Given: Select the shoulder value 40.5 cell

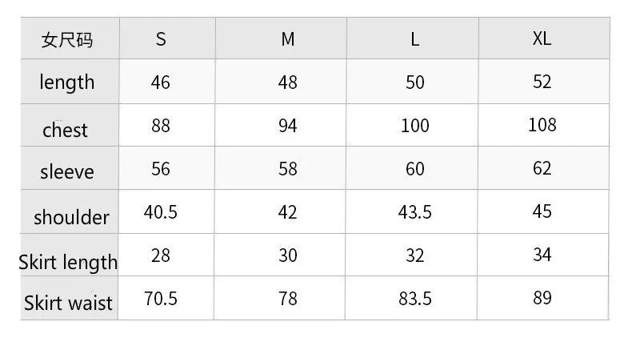Looking at the screenshot, I should pos(166,211).
